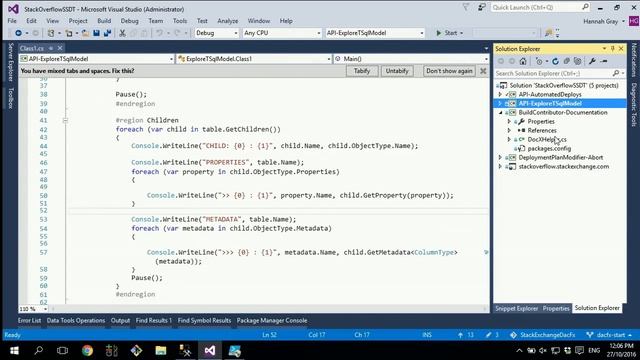Open the Build menu
The width and height of the screenshot is (640, 360).
[104, 21]
